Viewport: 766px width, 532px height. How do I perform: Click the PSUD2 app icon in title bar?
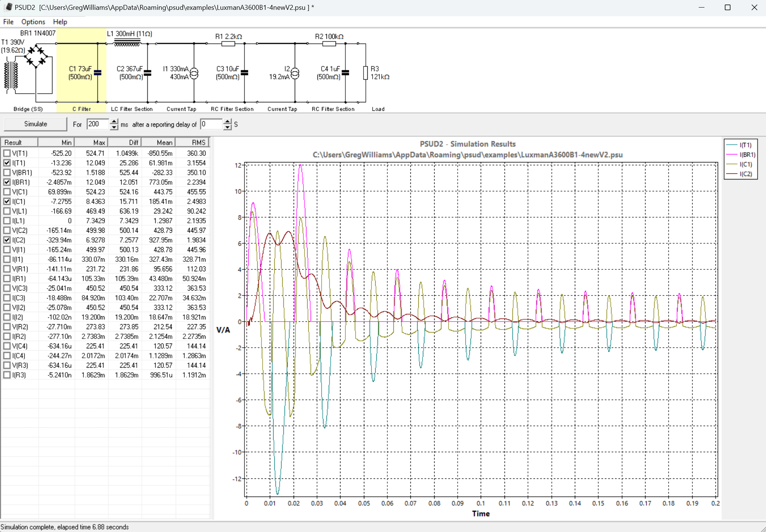point(8,7)
